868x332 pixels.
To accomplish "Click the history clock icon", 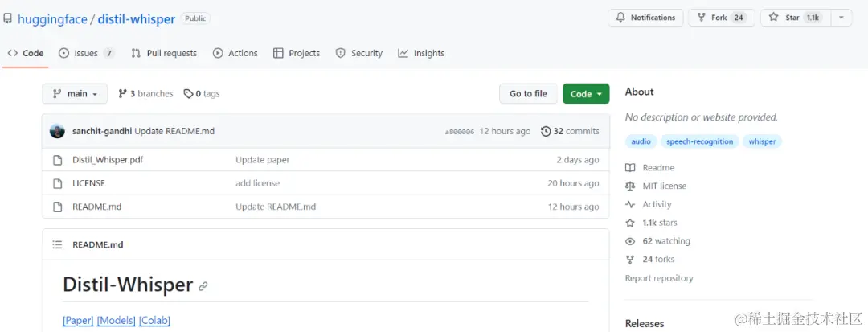I will click(546, 131).
